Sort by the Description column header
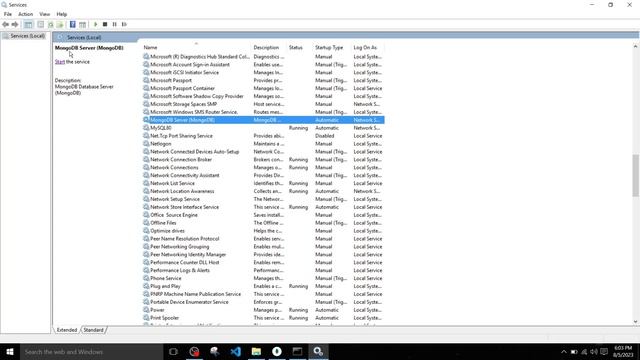640x360 pixels. coord(266,48)
